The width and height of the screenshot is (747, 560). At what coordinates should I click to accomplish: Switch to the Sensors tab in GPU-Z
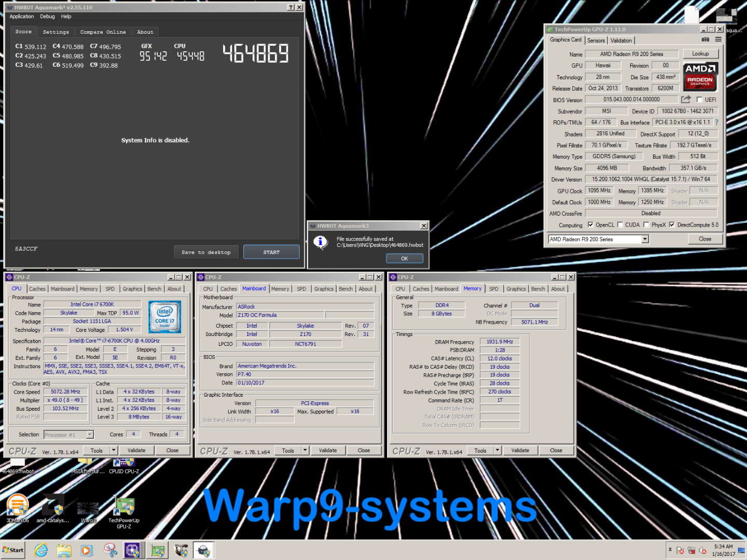pyautogui.click(x=596, y=40)
